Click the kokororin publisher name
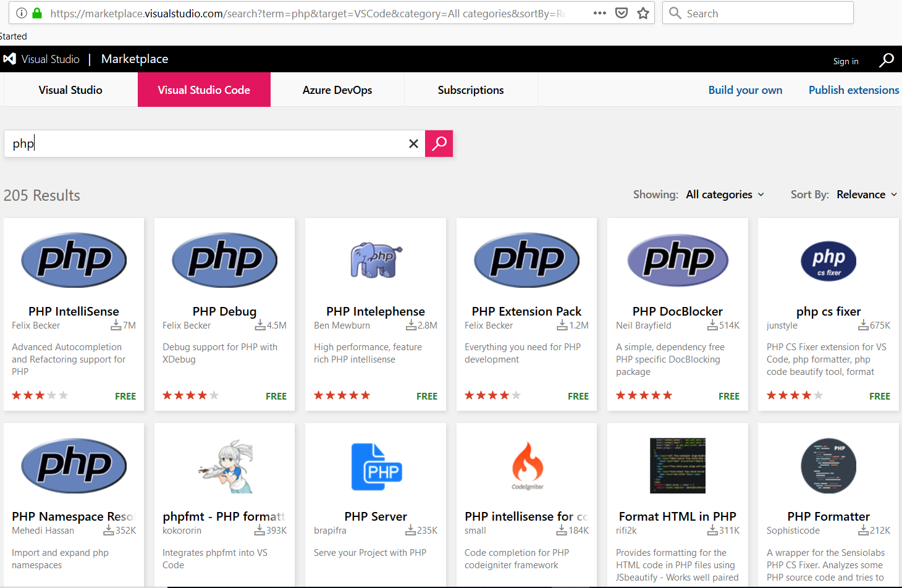Image resolution: width=902 pixels, height=588 pixels. tap(182, 531)
